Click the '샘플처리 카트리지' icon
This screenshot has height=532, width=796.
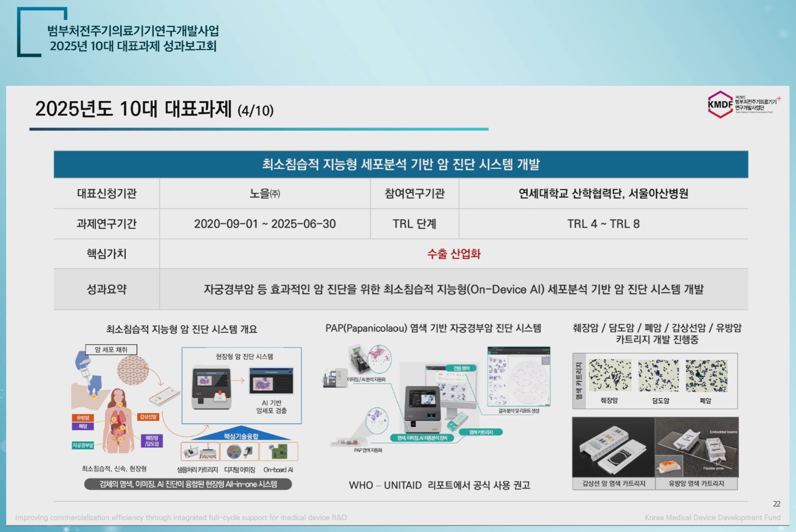pos(200,451)
